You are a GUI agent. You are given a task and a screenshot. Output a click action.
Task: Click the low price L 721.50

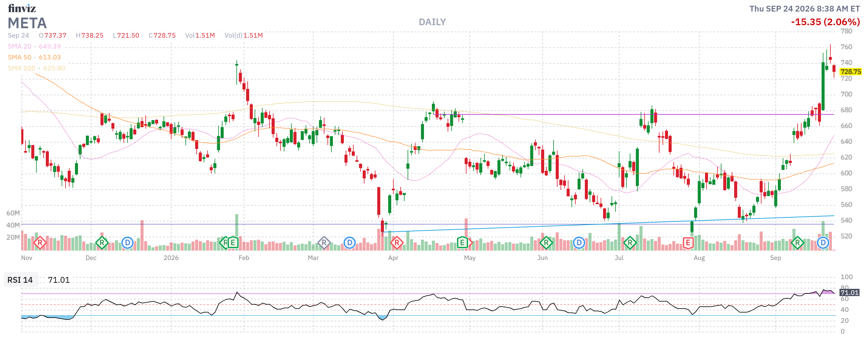(126, 35)
